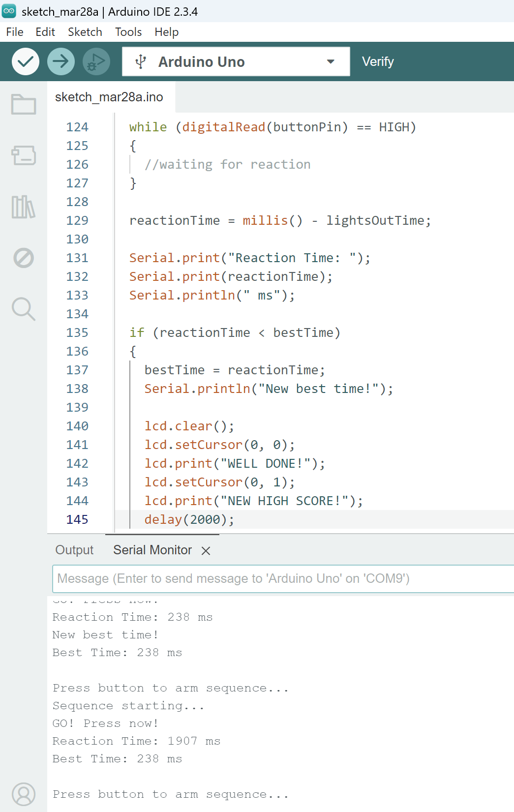
Task: Open the Debug sidebar panel icon
Action: click(x=24, y=258)
